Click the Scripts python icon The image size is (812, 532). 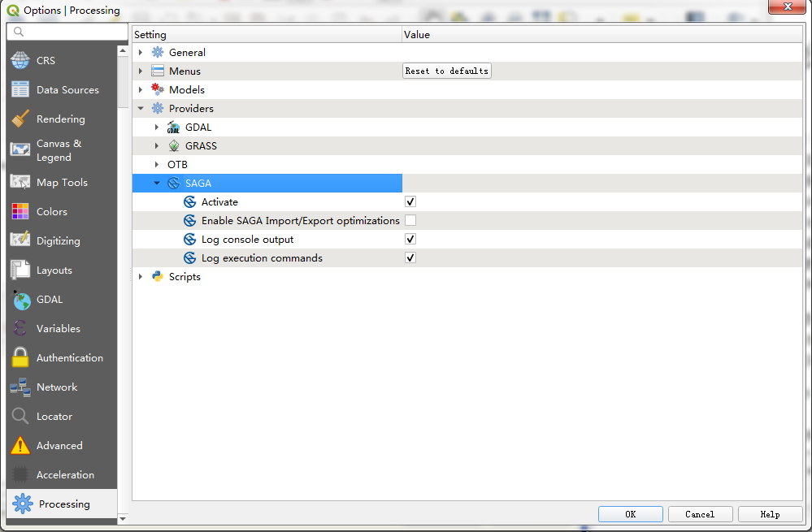tap(158, 276)
